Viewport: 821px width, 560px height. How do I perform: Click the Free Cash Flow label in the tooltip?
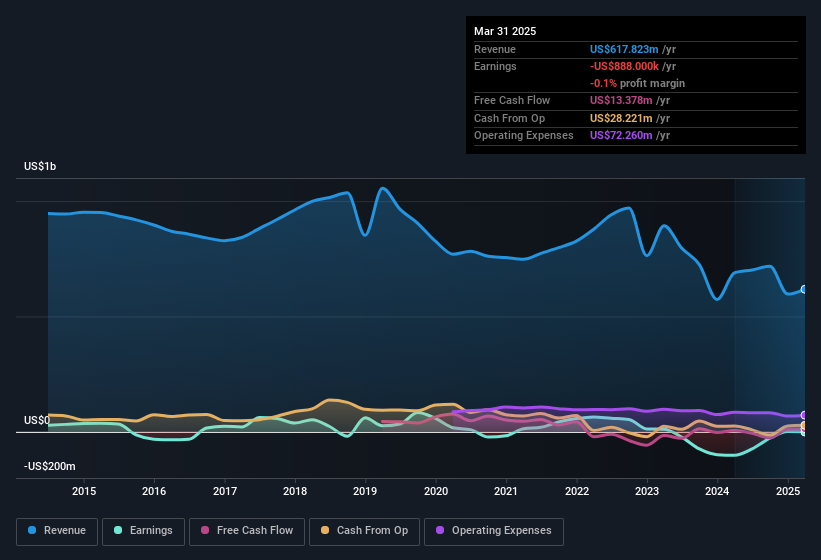[512, 100]
